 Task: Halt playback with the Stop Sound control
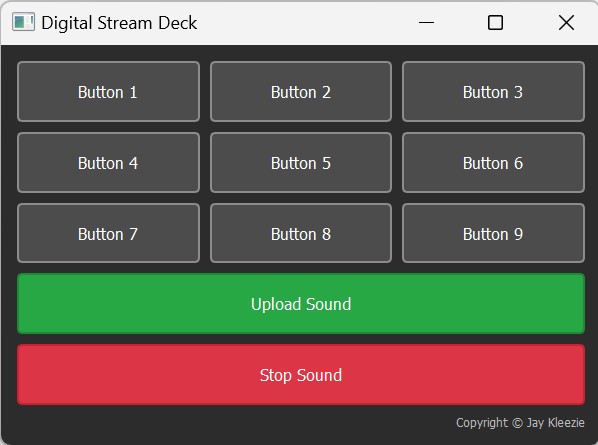click(301, 374)
